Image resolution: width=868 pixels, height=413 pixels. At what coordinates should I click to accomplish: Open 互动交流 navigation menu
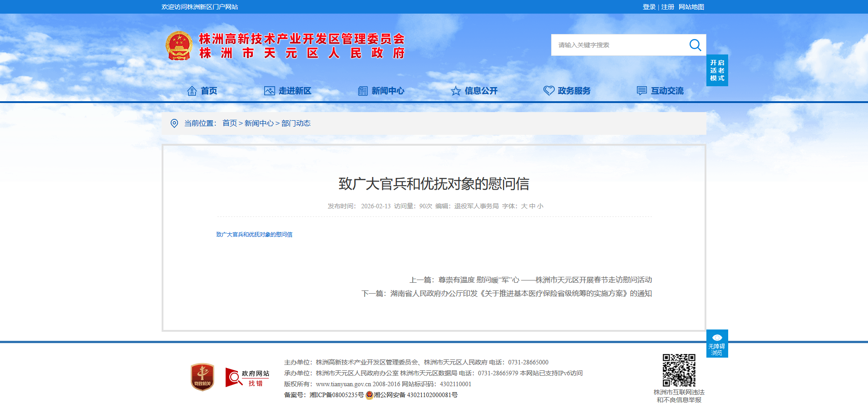[660, 91]
